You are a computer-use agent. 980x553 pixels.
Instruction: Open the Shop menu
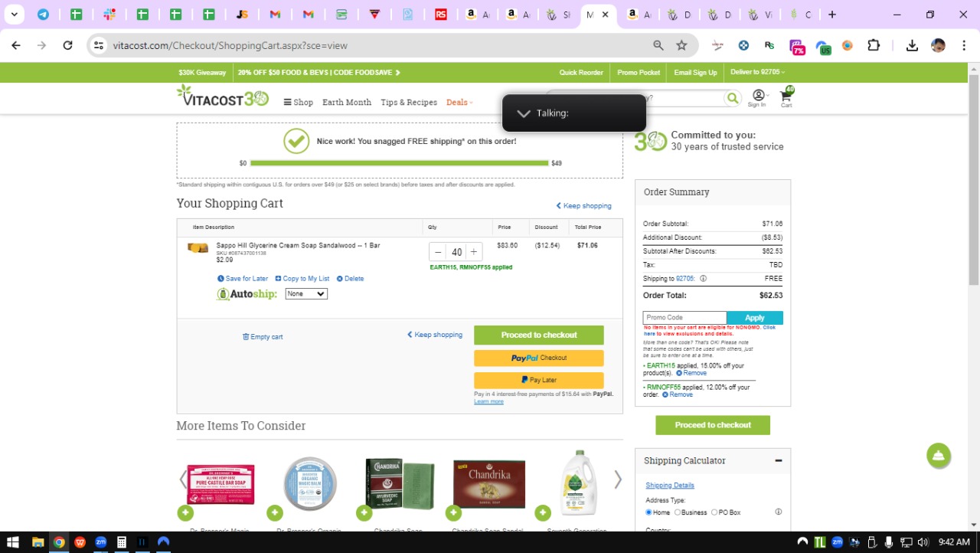(299, 103)
